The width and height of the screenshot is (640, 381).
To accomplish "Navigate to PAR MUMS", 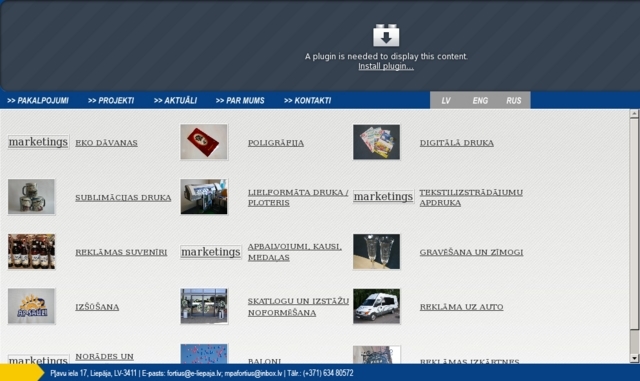I will [240, 100].
